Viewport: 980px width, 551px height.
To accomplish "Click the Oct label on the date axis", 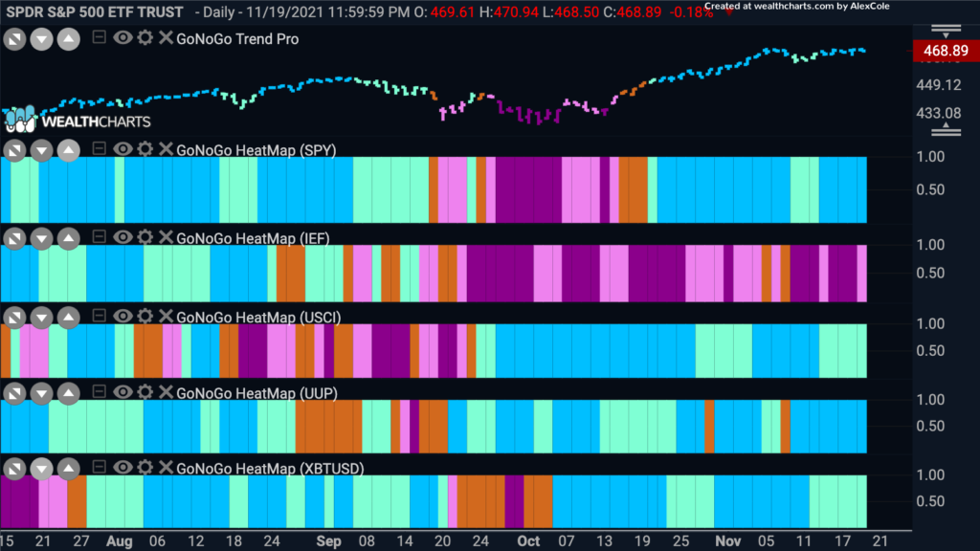I will (x=528, y=541).
